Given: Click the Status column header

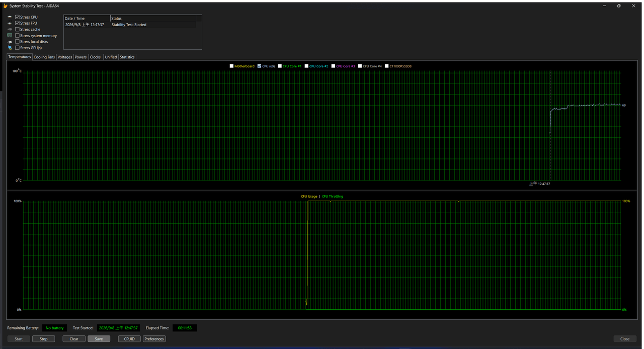Looking at the screenshot, I should pyautogui.click(x=153, y=18).
